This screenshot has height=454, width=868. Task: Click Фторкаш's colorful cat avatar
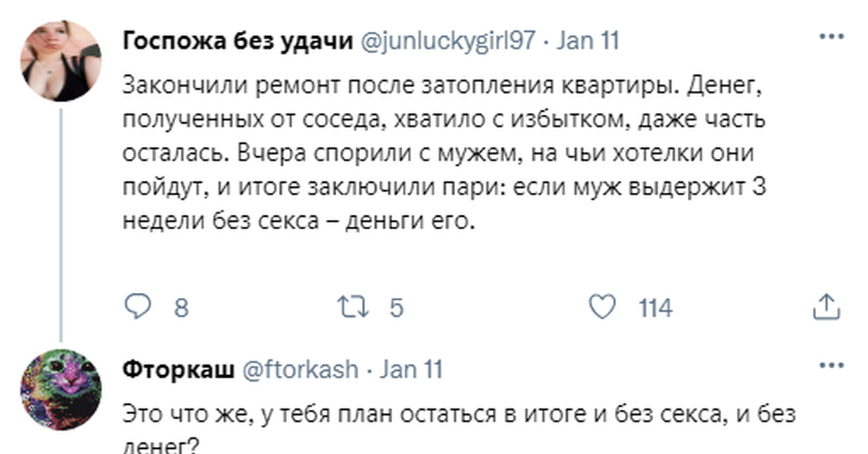coord(61,389)
